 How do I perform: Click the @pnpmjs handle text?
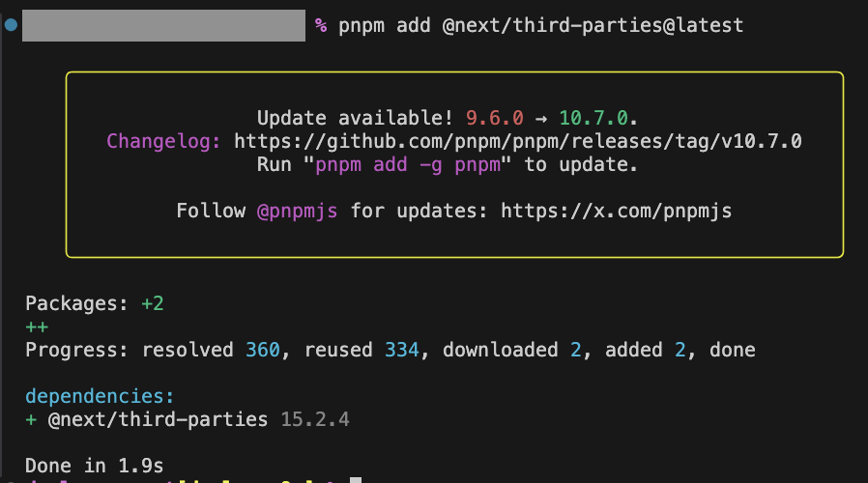[298, 212]
